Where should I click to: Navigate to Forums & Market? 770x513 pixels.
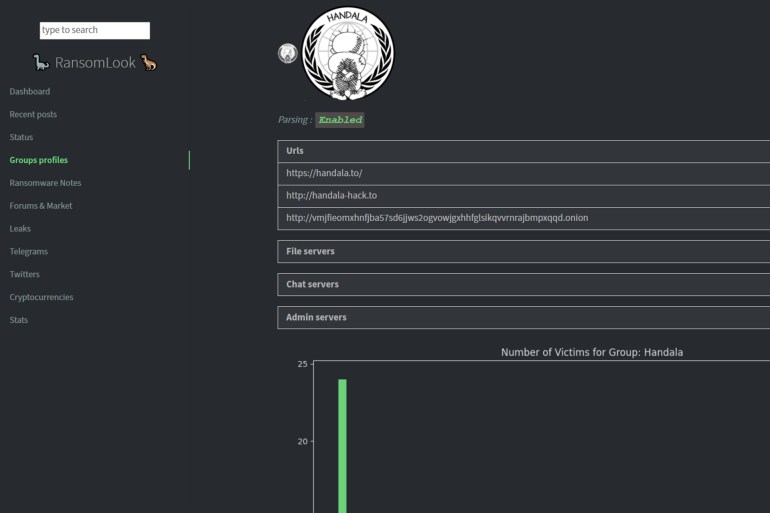[41, 206]
